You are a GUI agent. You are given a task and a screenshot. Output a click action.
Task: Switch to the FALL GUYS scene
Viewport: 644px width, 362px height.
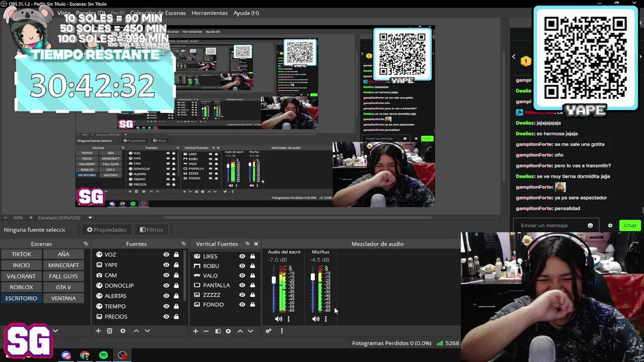[63, 276]
